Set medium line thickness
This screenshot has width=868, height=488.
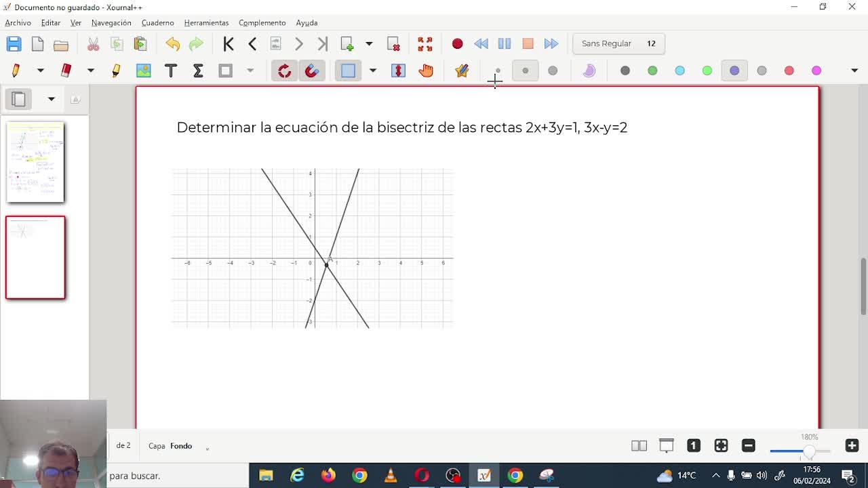[x=525, y=70]
